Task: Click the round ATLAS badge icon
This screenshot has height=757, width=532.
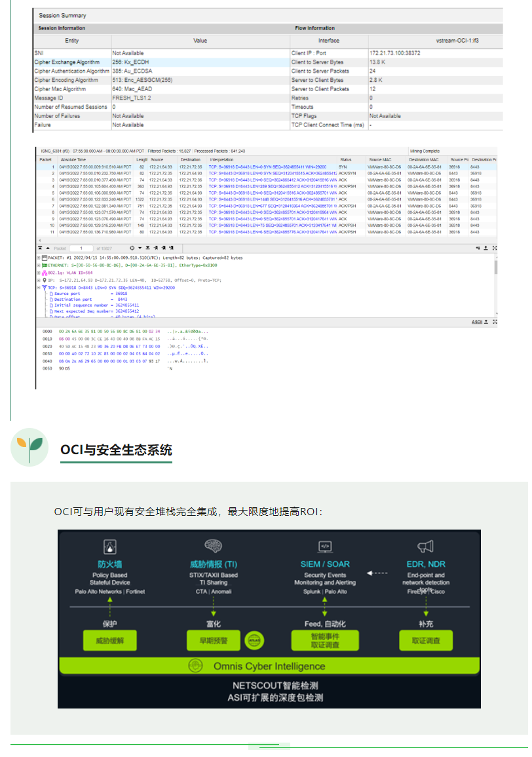Action: (254, 640)
